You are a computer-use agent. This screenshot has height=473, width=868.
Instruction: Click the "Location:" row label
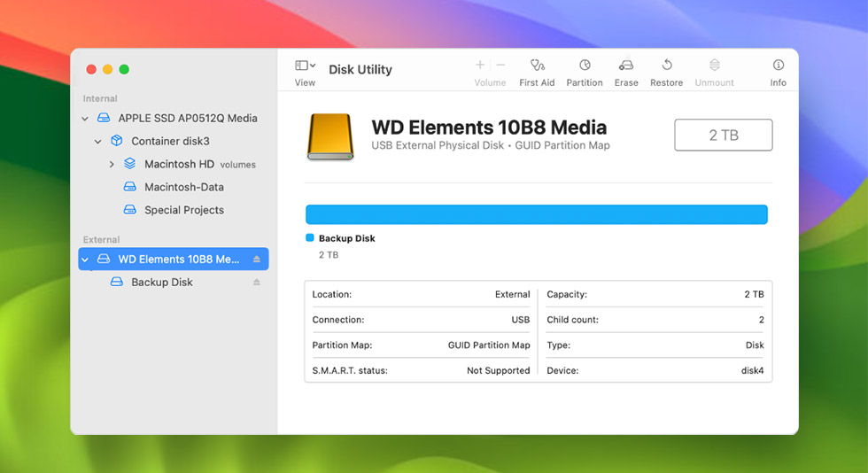(x=331, y=294)
